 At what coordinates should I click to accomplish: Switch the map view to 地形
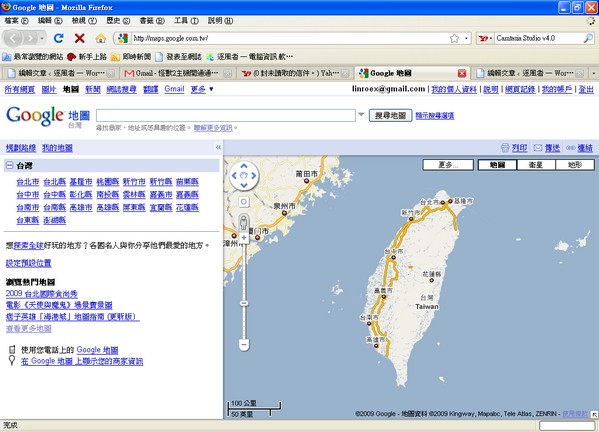tap(575, 165)
